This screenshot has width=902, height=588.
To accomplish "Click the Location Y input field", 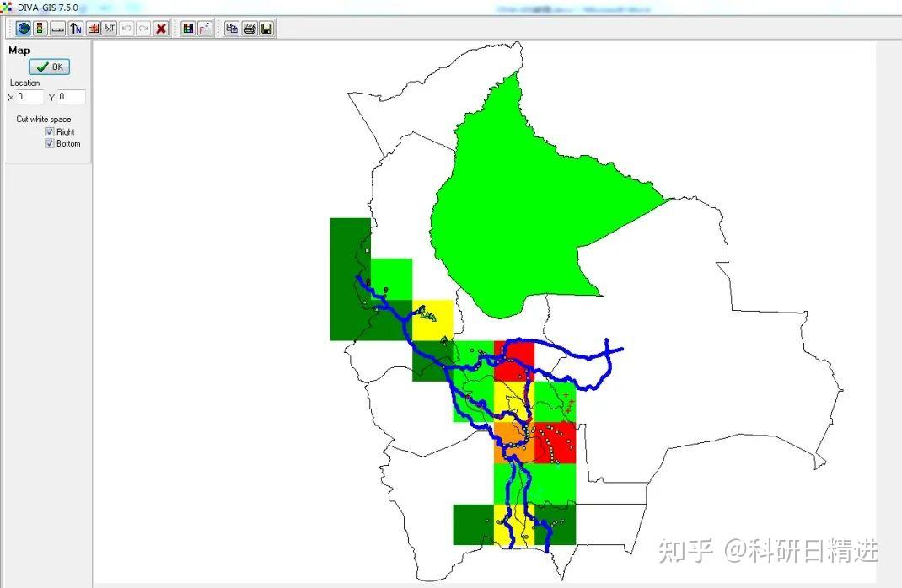I will point(72,97).
